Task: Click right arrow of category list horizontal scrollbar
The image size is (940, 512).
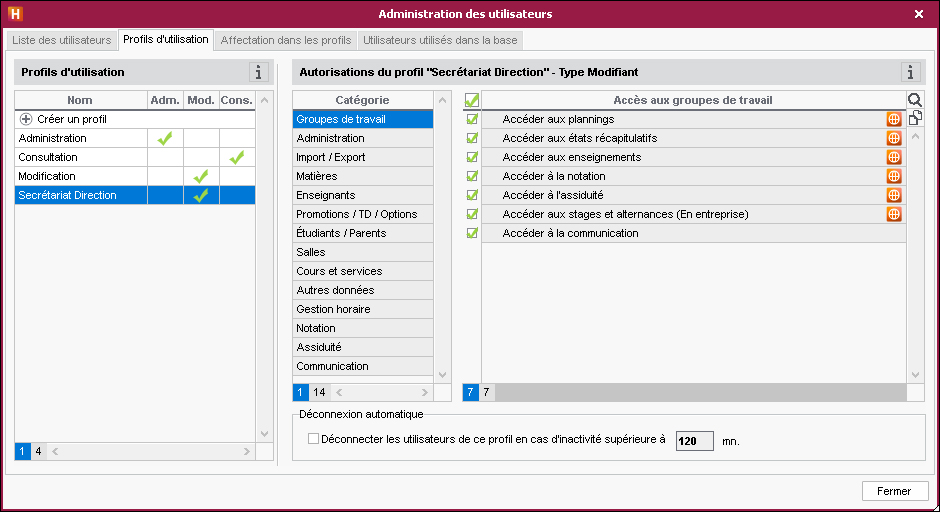Action: pyautogui.click(x=424, y=393)
